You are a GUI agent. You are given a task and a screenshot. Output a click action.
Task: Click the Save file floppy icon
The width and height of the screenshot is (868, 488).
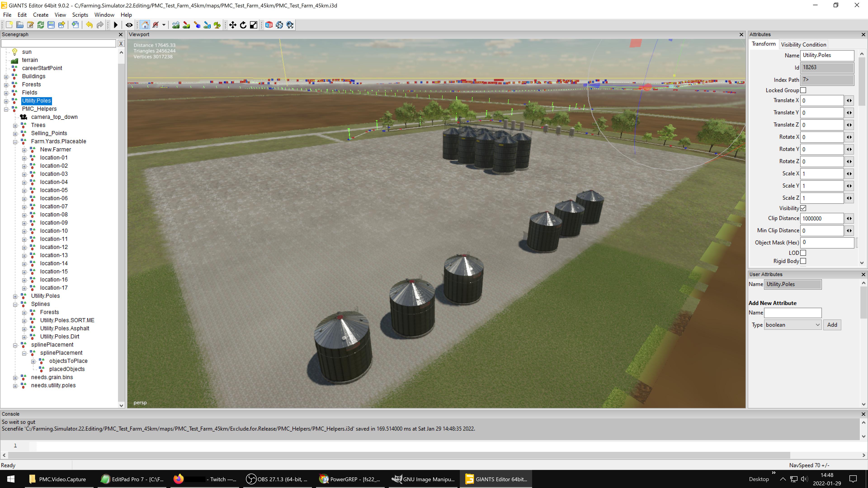tap(51, 25)
